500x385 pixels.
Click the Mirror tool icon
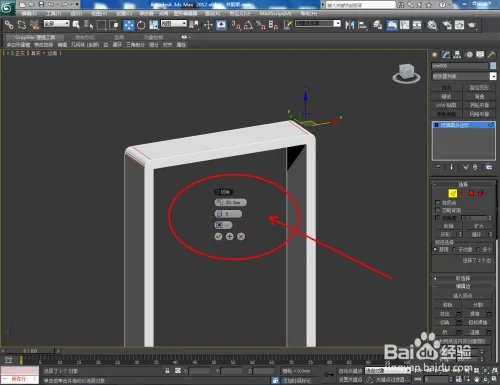(349, 25)
